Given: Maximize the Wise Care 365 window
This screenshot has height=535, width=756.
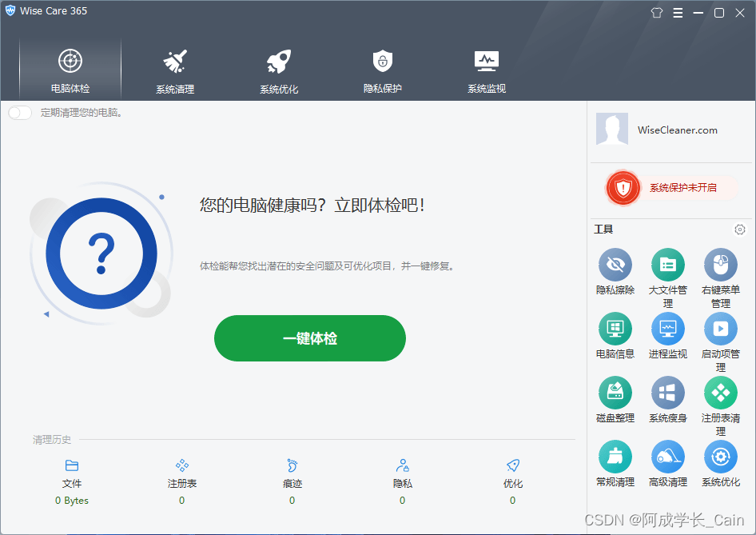Looking at the screenshot, I should (719, 13).
